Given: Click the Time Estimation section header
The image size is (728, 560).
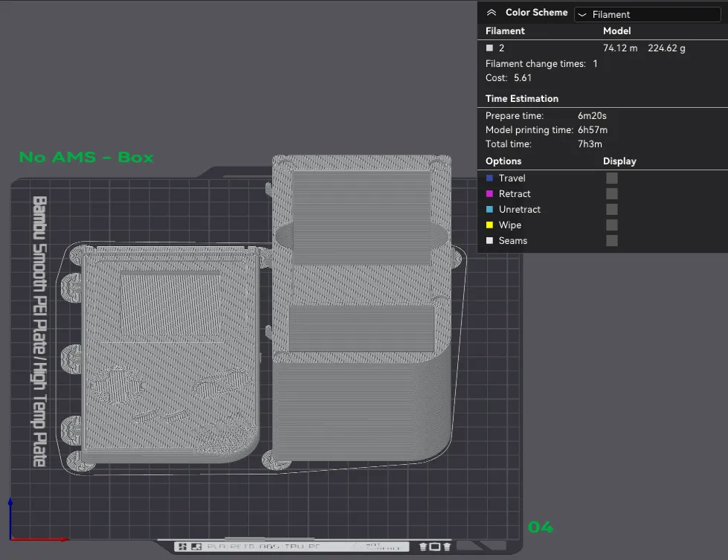Looking at the screenshot, I should coord(522,98).
